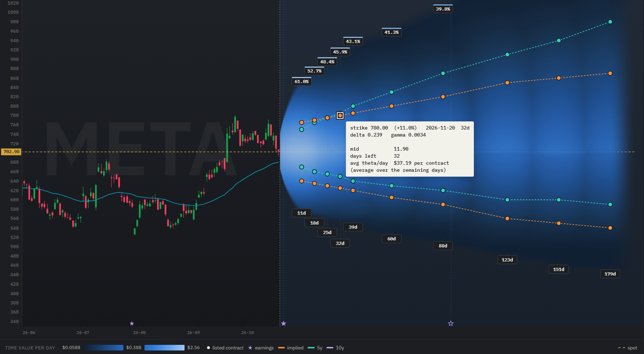Toggle the implied series in the legend
This screenshot has width=644, height=354.
(291, 348)
